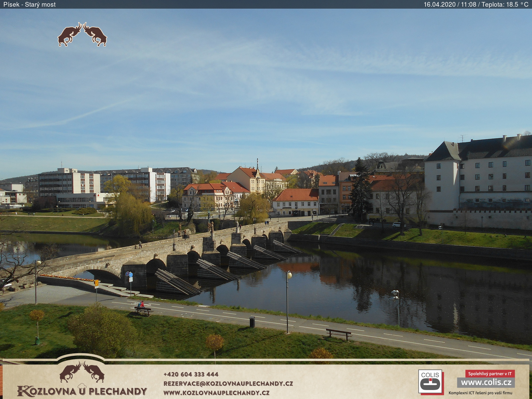Click the 'Komplexní ICT řešení pro vaši firmu' tagline

tap(480, 393)
